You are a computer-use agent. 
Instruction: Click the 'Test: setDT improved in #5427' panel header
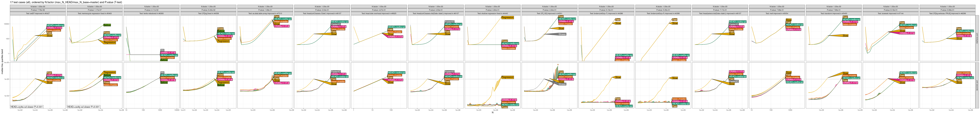coord(38,13)
